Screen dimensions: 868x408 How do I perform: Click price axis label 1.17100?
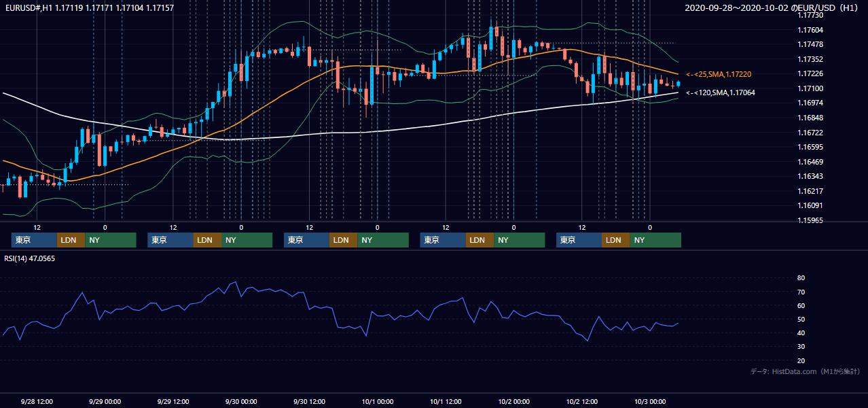click(810, 88)
